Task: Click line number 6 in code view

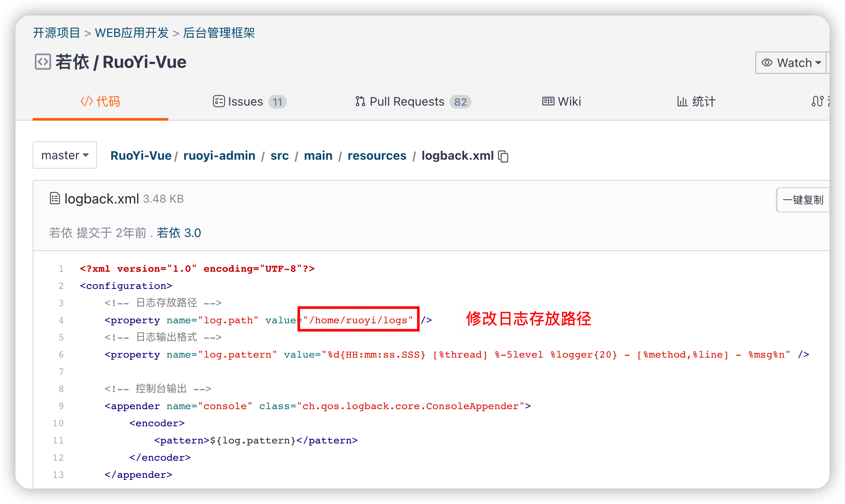Action: tap(61, 355)
